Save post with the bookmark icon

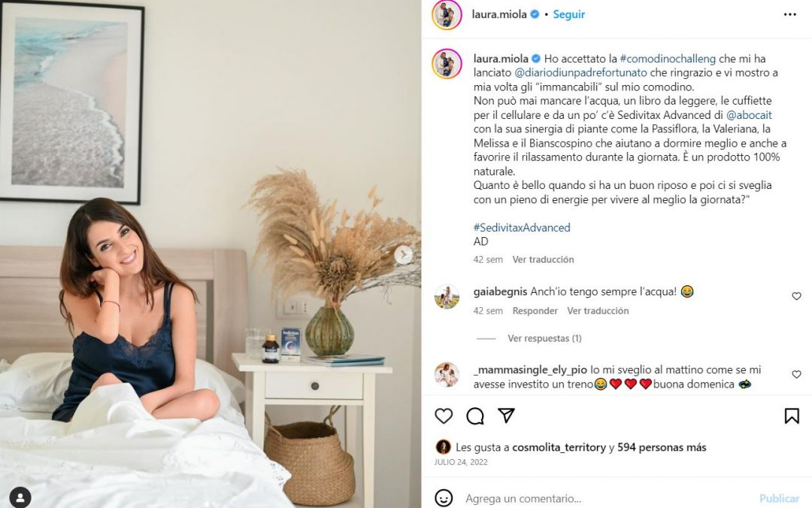[x=791, y=415]
